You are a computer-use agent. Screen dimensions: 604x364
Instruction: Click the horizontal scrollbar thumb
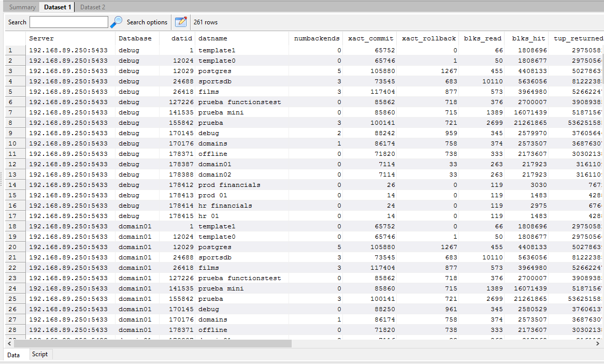(153, 343)
